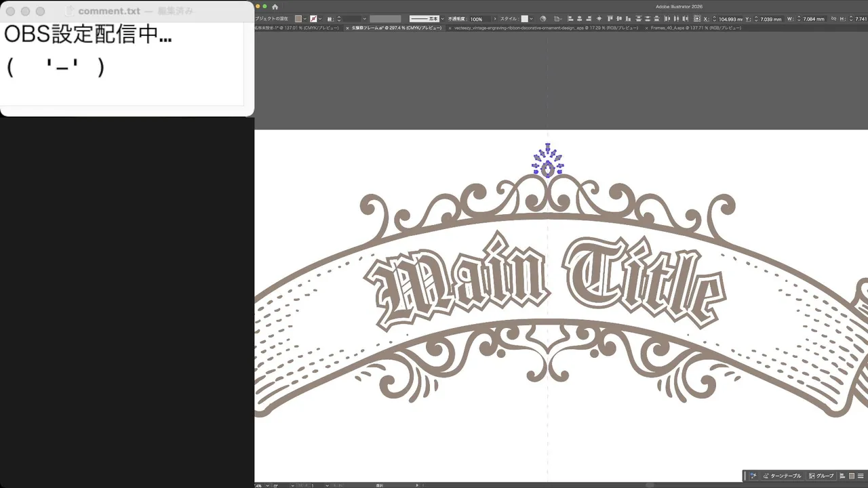Click horizontal distribute right icon
Viewport: 868px width, 488px height.
[x=686, y=19]
